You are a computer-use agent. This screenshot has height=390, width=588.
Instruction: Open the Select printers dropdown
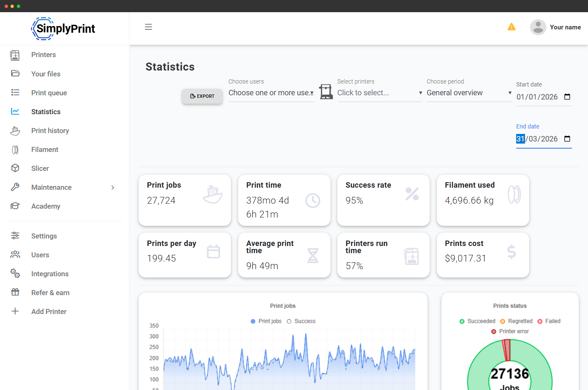tap(380, 93)
